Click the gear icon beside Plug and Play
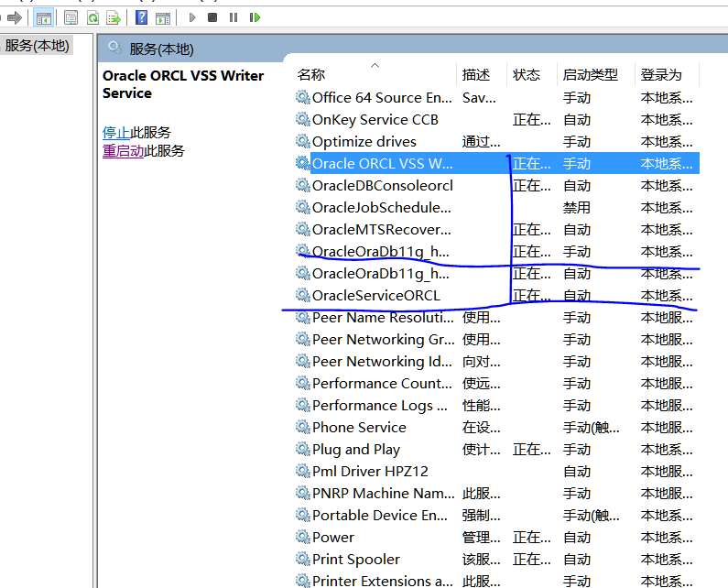Viewport: 728px width, 588px height. tap(303, 449)
